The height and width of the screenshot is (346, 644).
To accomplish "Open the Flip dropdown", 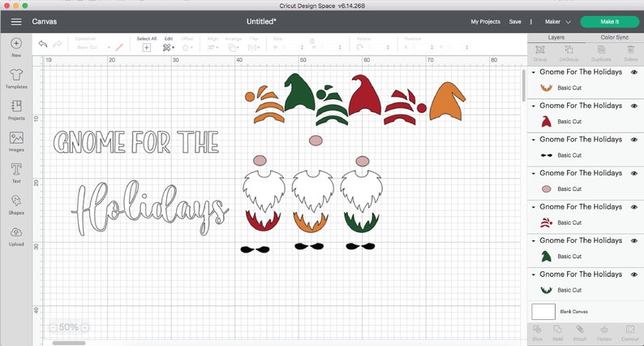I will point(254,48).
